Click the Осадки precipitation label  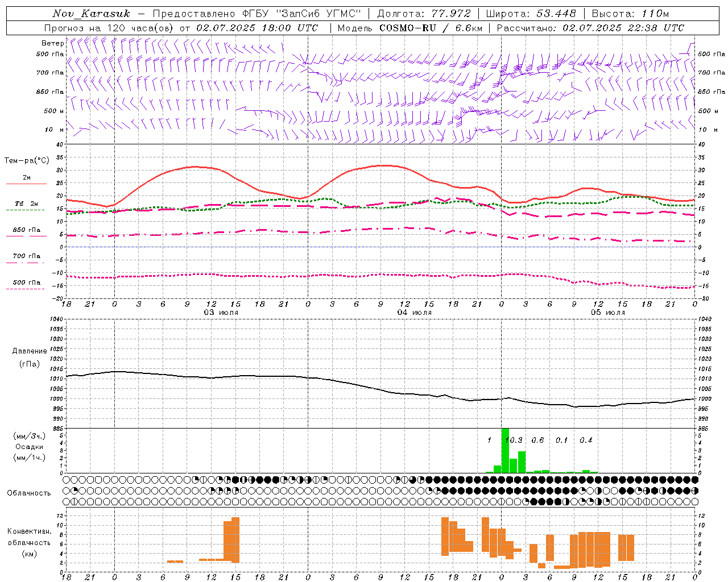tap(30, 447)
